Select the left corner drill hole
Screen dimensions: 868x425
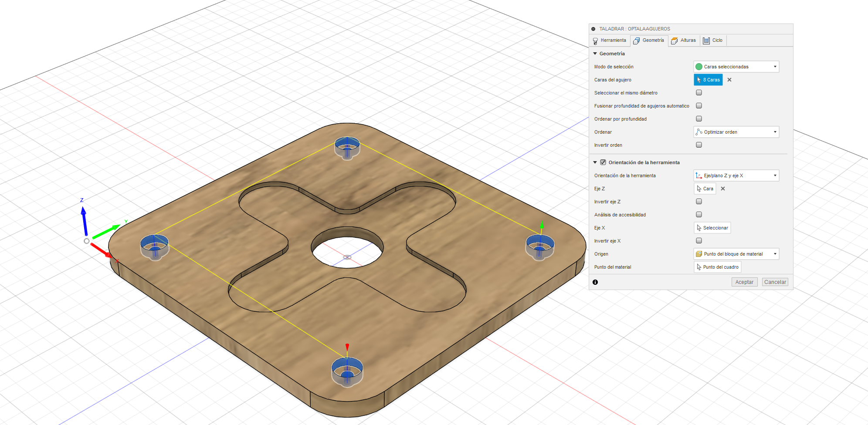coord(154,247)
